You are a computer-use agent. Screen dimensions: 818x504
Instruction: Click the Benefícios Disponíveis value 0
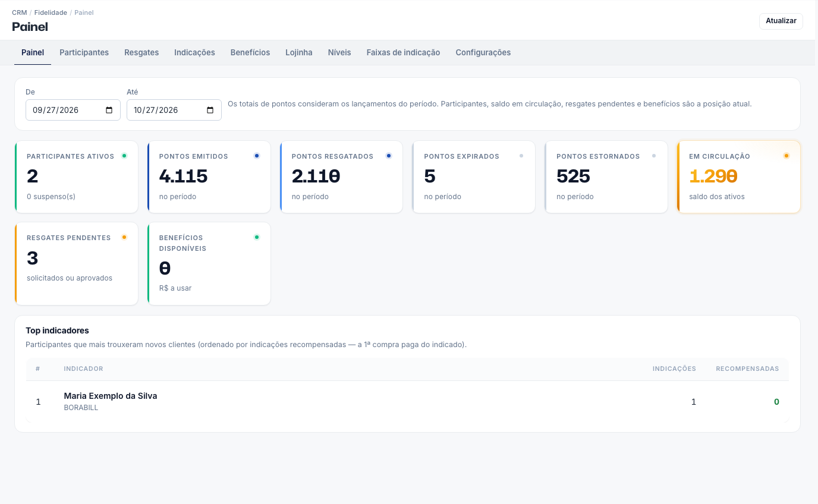[165, 269]
